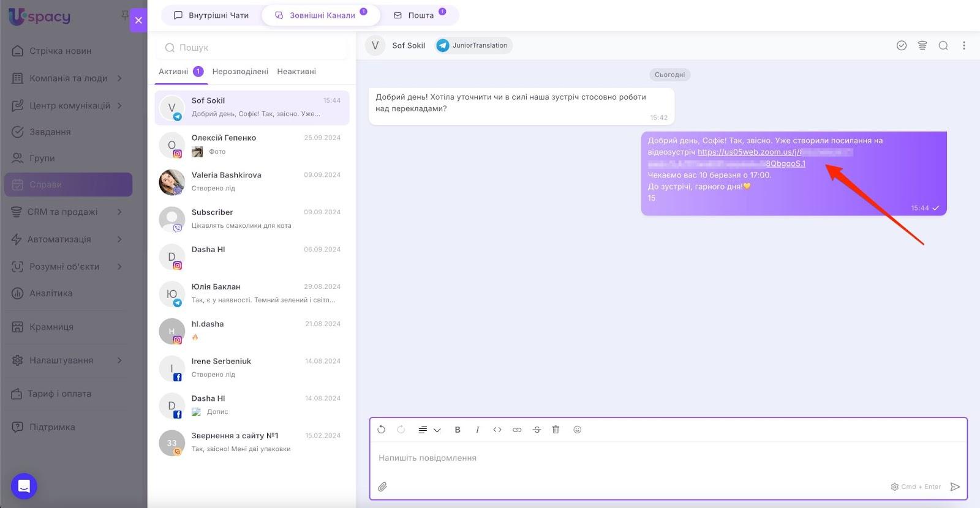Open Аналітика in sidebar
The image size is (980, 508).
point(51,293)
